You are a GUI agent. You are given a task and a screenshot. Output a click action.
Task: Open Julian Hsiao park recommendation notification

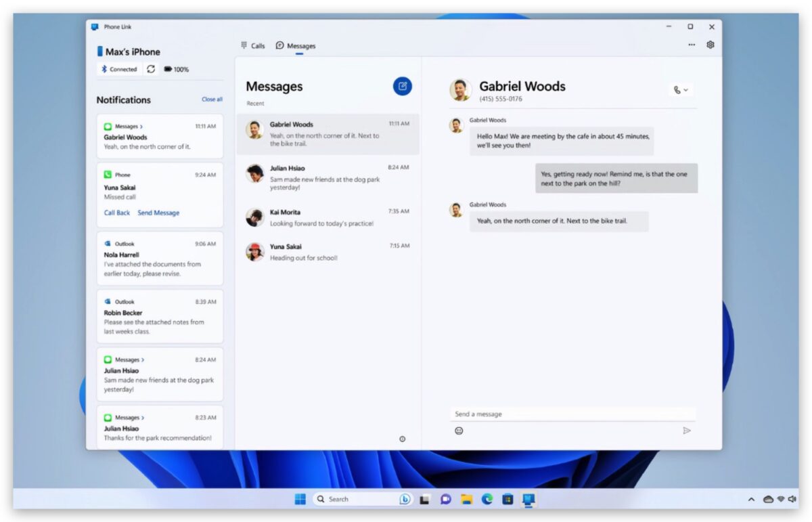160,427
